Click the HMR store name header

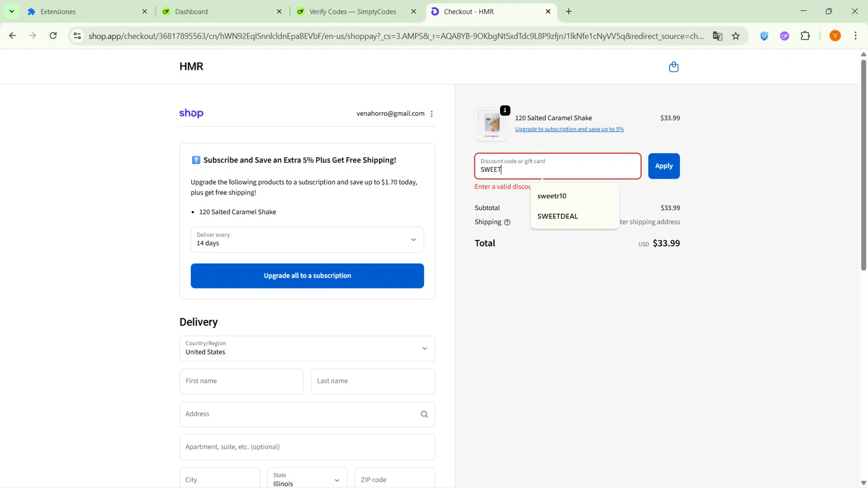[192, 66]
